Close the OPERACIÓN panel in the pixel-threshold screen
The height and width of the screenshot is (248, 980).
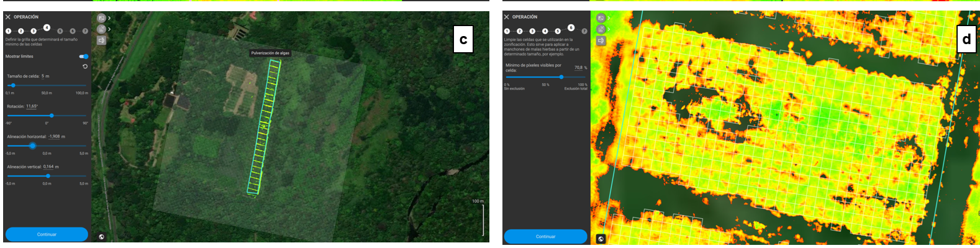507,17
